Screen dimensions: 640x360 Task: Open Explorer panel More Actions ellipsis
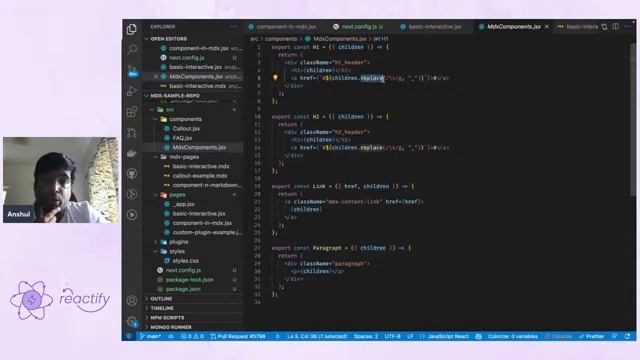click(233, 27)
